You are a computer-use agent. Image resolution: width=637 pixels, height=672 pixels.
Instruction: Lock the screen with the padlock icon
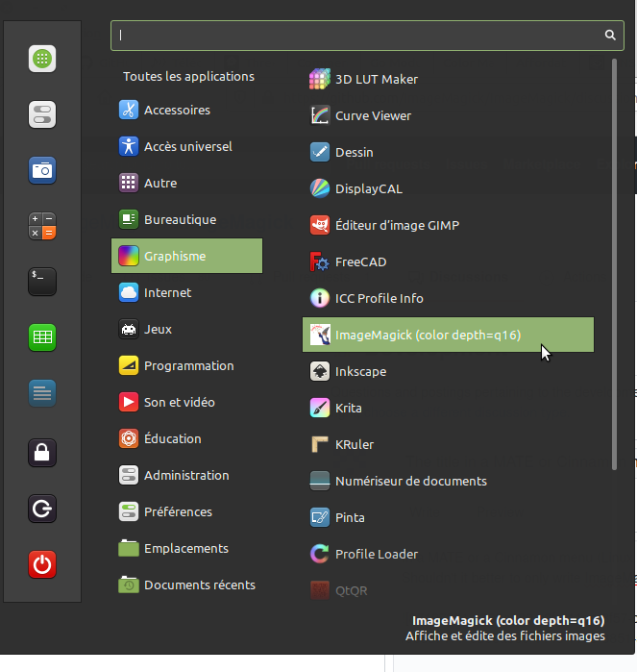pos(42,453)
